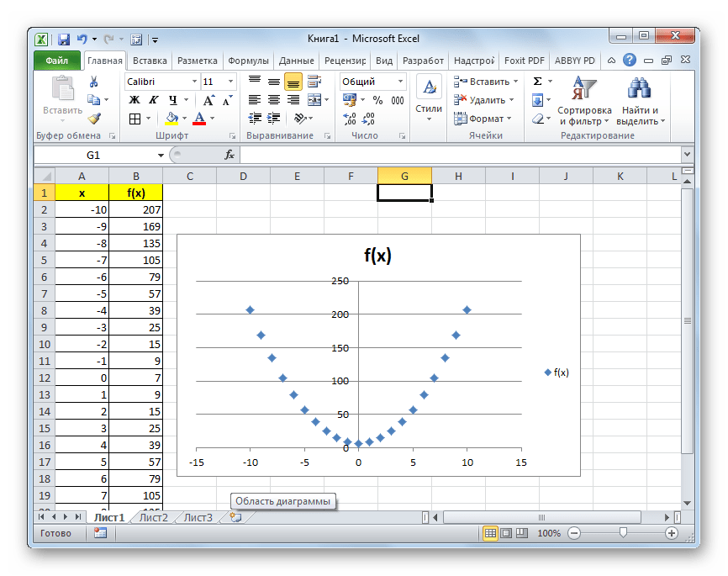The width and height of the screenshot is (728, 576).
Task: Open the Name Box dropdown arrow
Action: click(161, 156)
